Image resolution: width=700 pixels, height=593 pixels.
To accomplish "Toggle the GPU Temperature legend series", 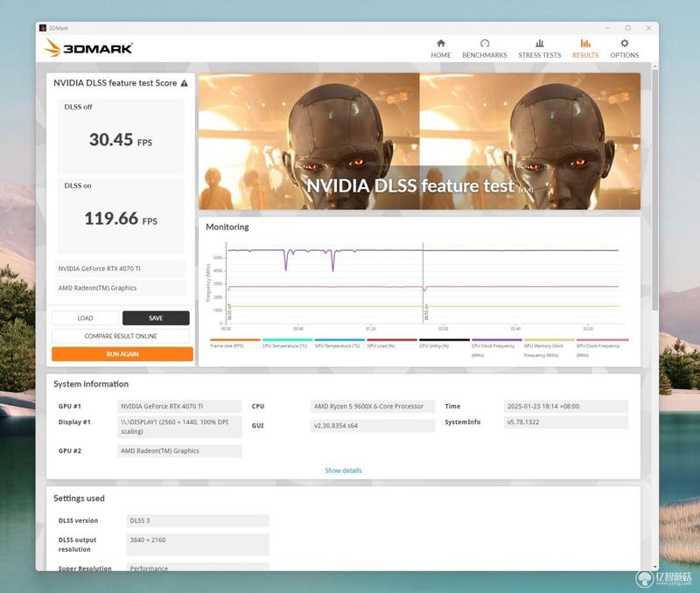I will tap(339, 343).
